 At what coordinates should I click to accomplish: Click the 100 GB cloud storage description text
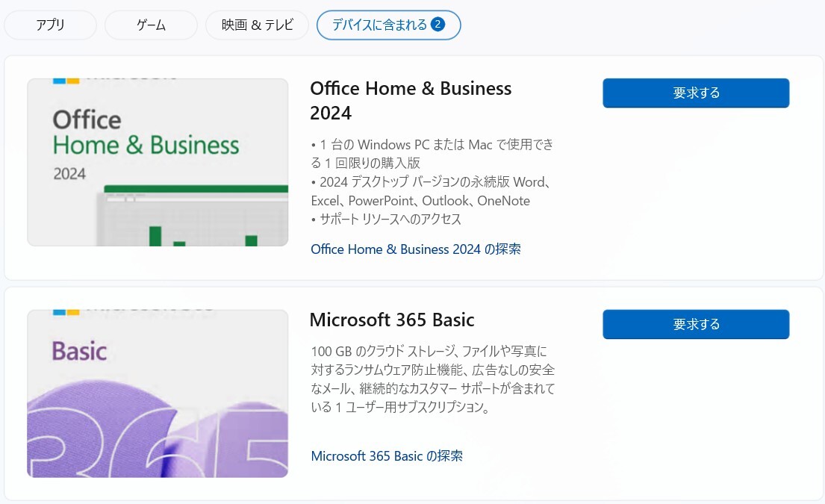pyautogui.click(x=432, y=379)
